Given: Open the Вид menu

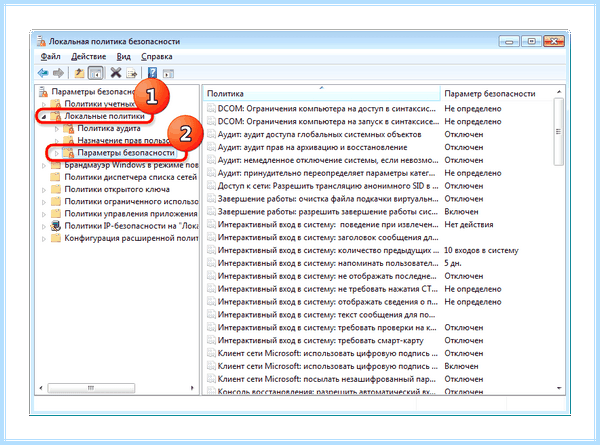Looking at the screenshot, I should (x=124, y=57).
